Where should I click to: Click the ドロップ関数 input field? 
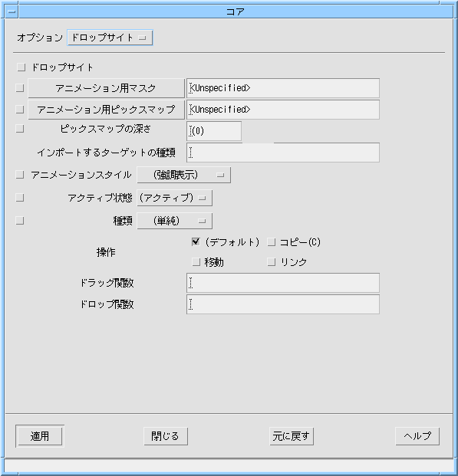[283, 304]
